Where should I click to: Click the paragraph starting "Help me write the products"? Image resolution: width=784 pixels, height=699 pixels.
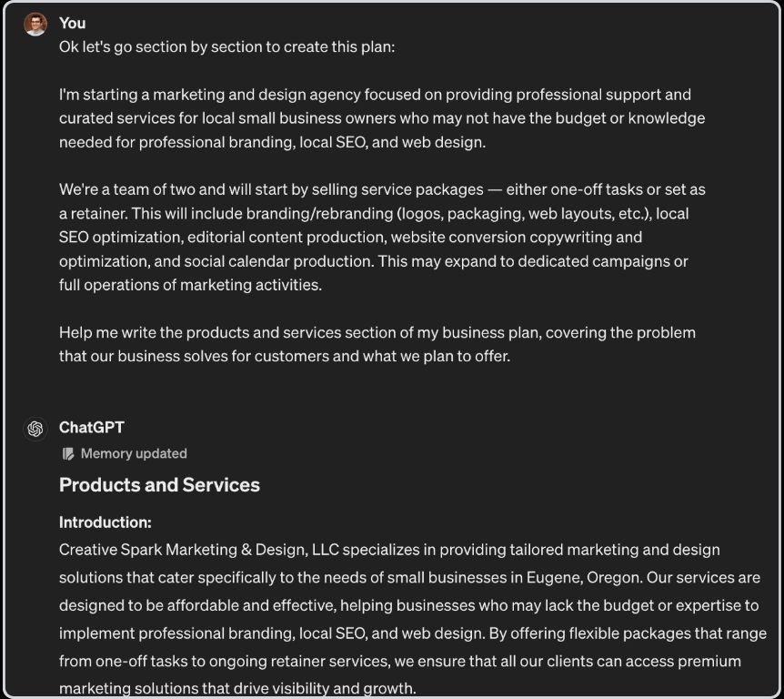[377, 344]
